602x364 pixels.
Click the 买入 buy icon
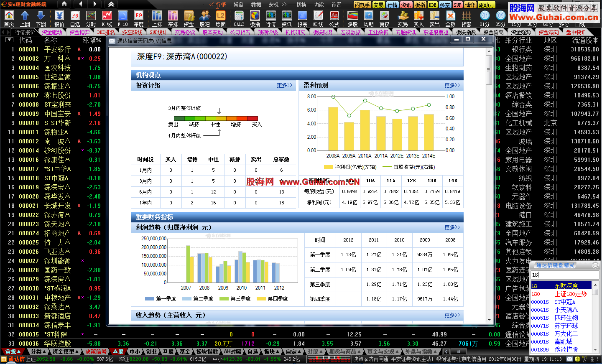point(418,18)
